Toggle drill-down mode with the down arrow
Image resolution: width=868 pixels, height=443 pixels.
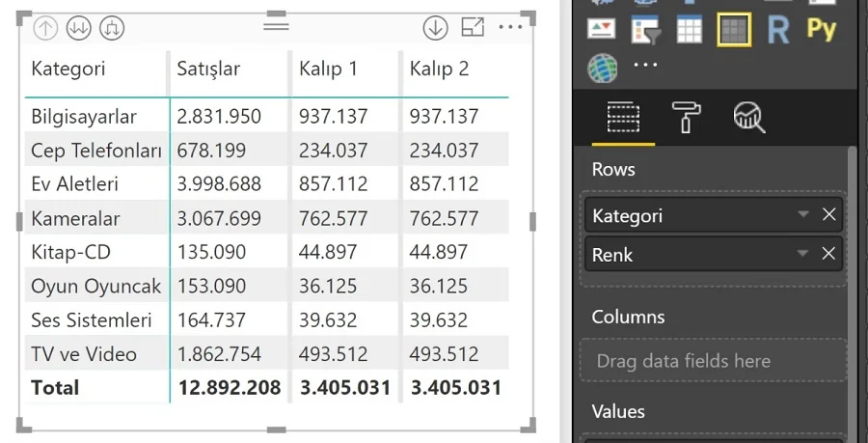[435, 28]
